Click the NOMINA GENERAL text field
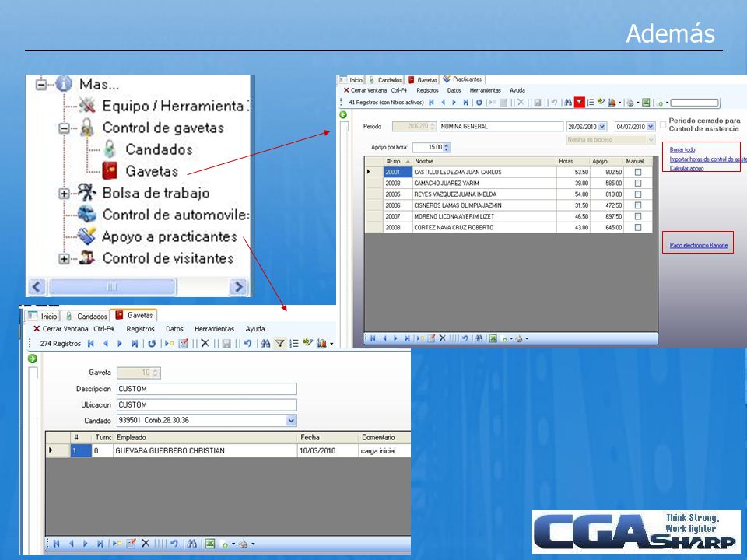 point(501,126)
